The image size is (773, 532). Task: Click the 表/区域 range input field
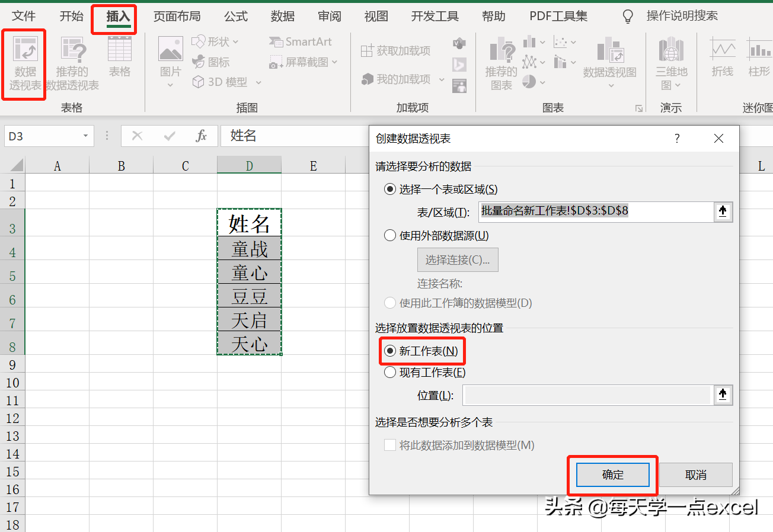pyautogui.click(x=595, y=211)
